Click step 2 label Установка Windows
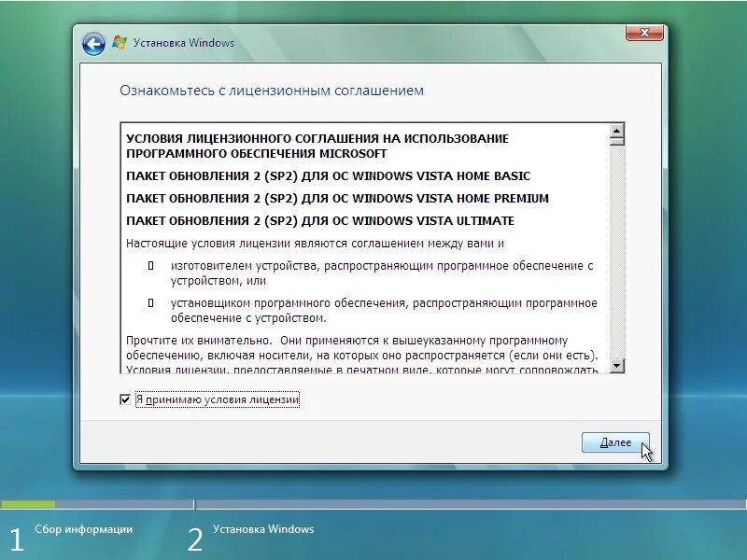747x560 pixels. pos(263,529)
